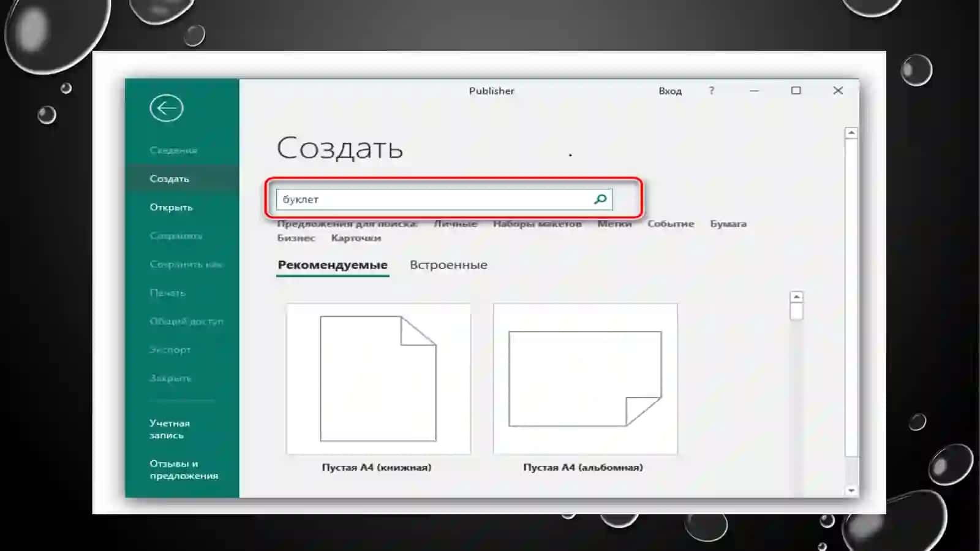This screenshot has width=980, height=551.
Task: Open the Экспорт sidebar item
Action: 170,350
